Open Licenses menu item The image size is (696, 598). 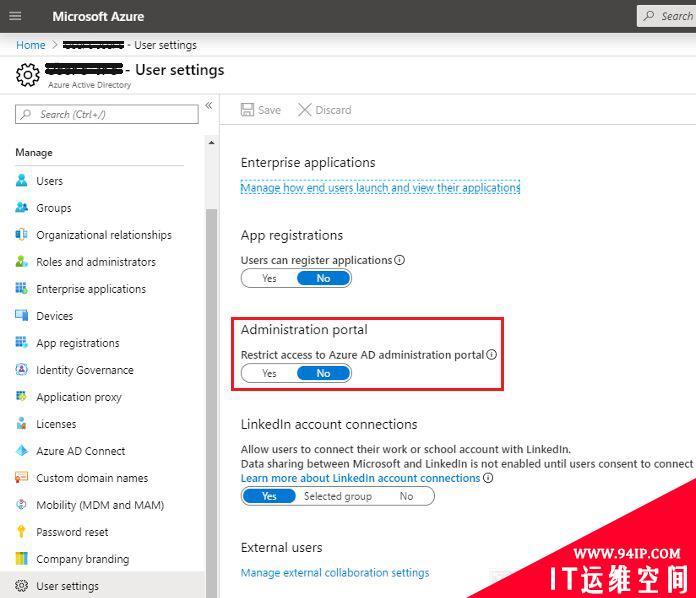coord(56,424)
